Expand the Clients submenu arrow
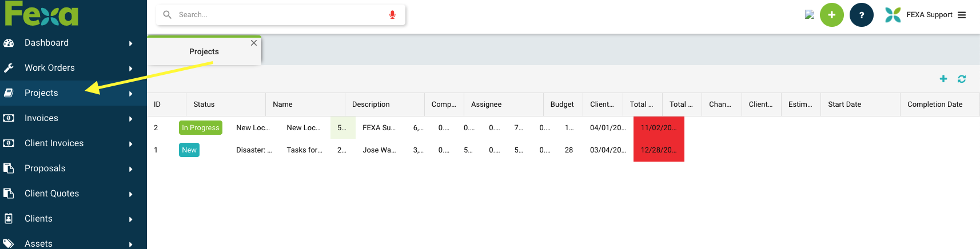Image resolution: width=980 pixels, height=249 pixels. [131, 219]
